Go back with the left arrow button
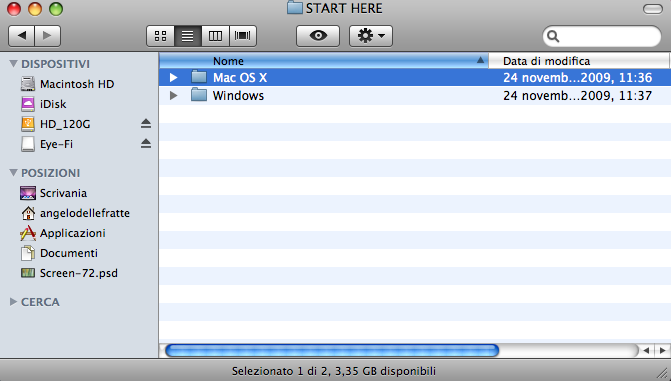The width and height of the screenshot is (671, 381). [21, 36]
